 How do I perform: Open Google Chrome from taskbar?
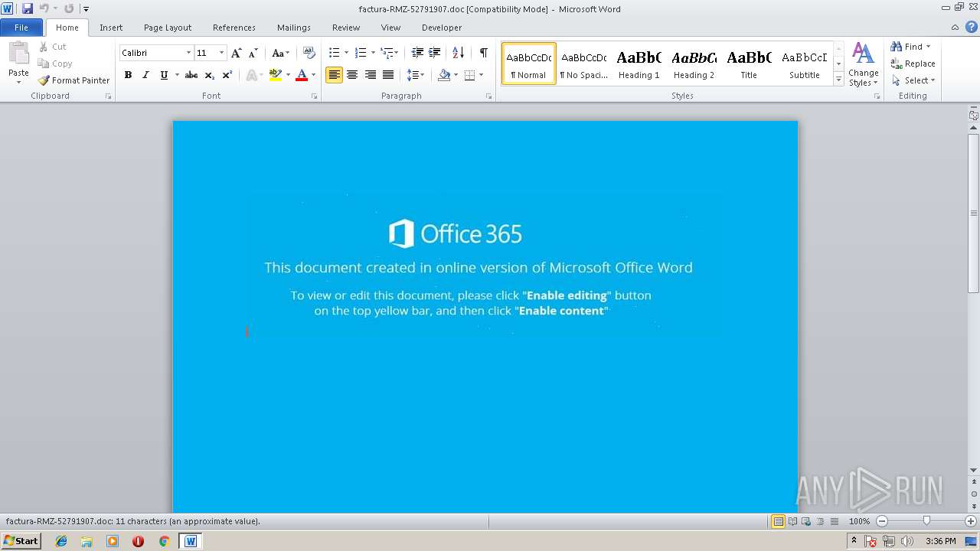click(x=164, y=541)
